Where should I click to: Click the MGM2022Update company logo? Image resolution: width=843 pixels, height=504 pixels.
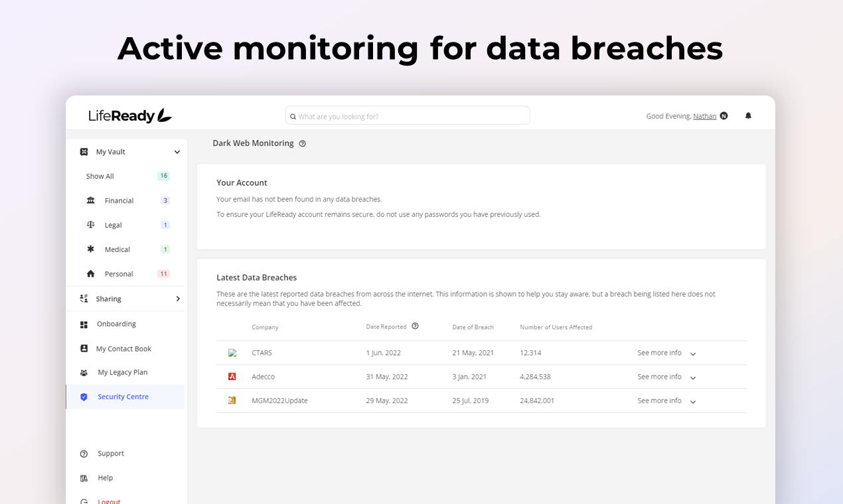coord(232,401)
